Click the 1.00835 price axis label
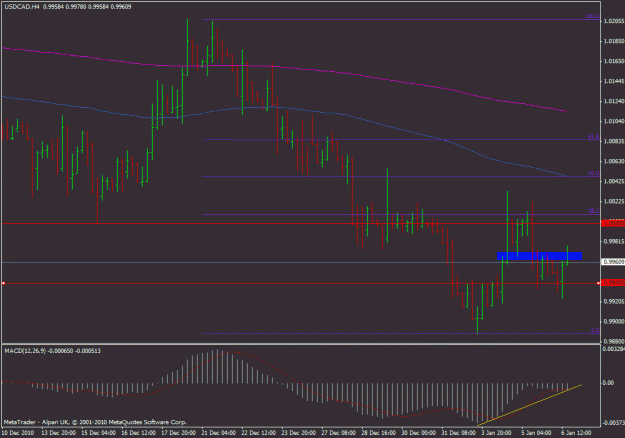The width and height of the screenshot is (625, 438). (x=614, y=141)
